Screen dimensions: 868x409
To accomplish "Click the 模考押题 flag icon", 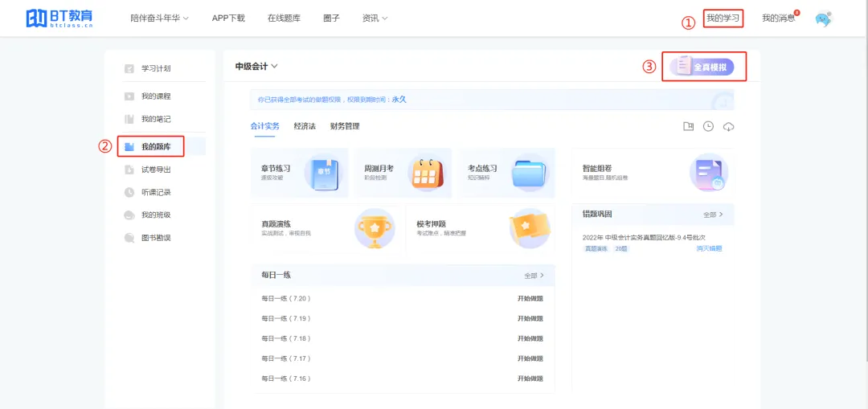I will point(530,228).
